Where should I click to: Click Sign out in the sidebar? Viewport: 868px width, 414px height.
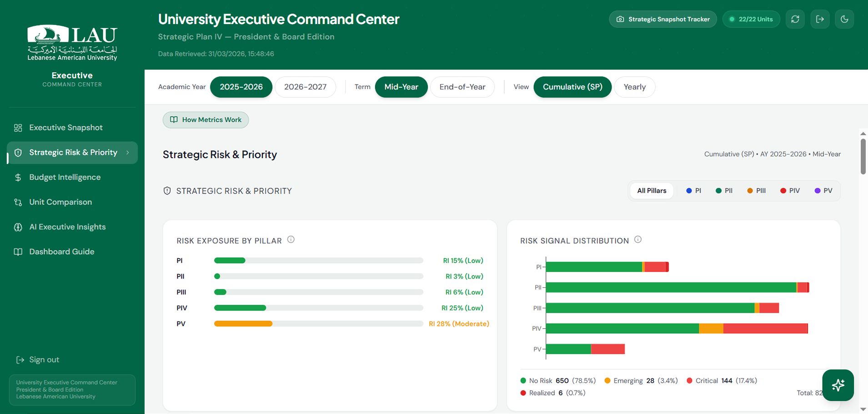pyautogui.click(x=44, y=359)
